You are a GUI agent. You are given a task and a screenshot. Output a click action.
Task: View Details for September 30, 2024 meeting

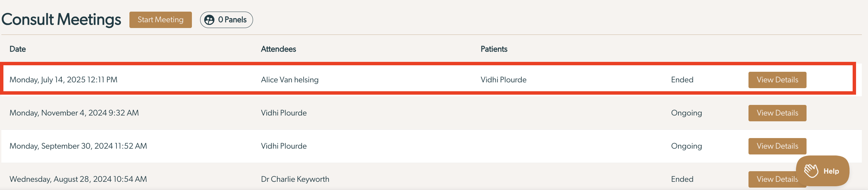pos(778,146)
